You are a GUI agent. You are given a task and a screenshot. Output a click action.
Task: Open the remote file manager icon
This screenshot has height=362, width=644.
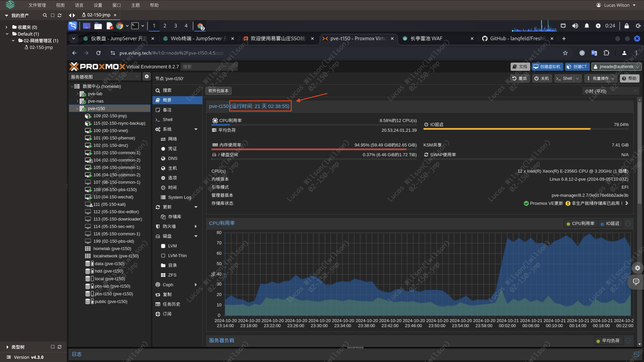tap(98, 26)
